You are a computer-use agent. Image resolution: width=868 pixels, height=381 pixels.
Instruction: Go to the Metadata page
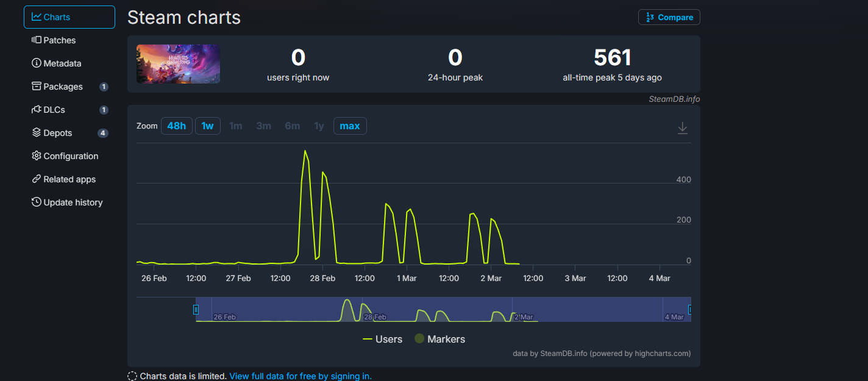coord(62,63)
